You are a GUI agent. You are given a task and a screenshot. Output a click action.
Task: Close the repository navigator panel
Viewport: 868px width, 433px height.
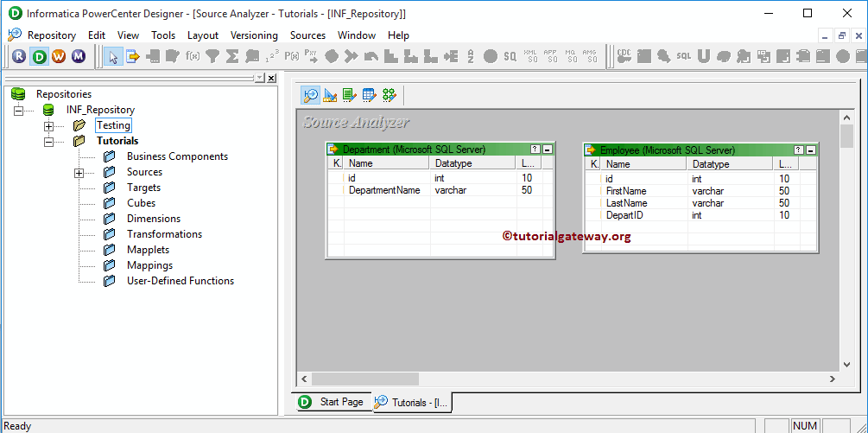click(271, 78)
